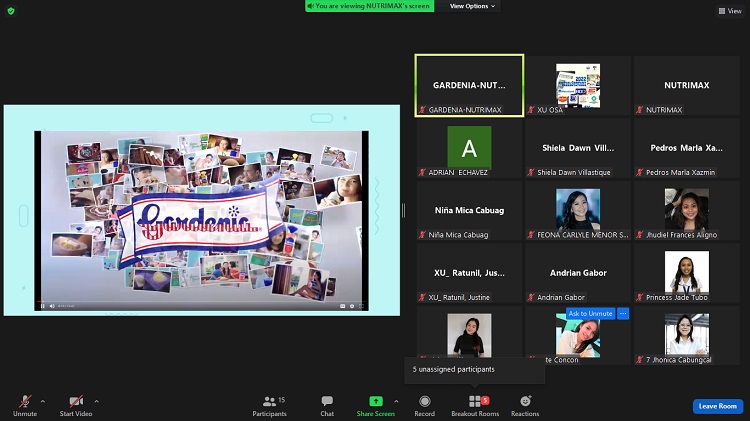Click muted mic icon on GARDENIA-NUTRIMAX tile
Screen dimensions: 750x421
coord(422,110)
